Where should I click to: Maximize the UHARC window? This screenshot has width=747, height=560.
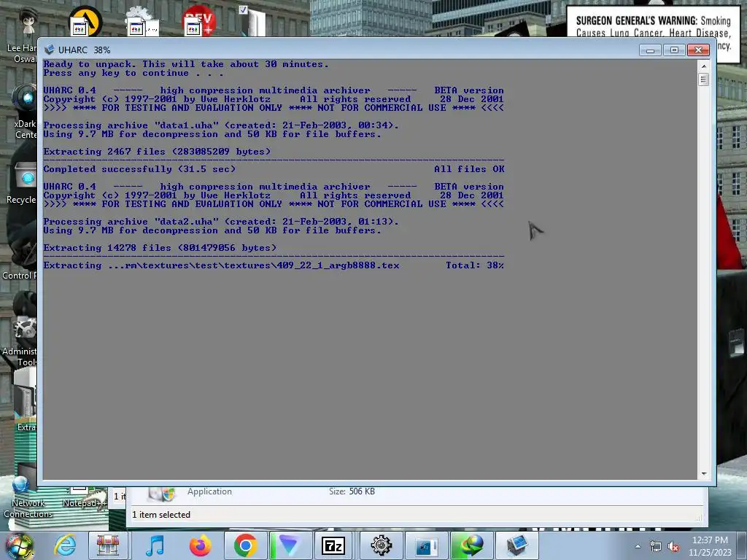[x=674, y=50]
